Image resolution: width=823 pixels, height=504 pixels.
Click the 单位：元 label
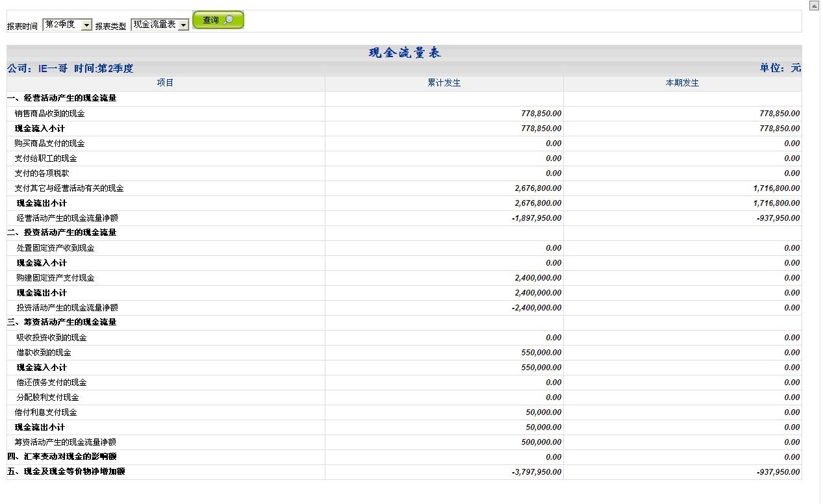[781, 68]
